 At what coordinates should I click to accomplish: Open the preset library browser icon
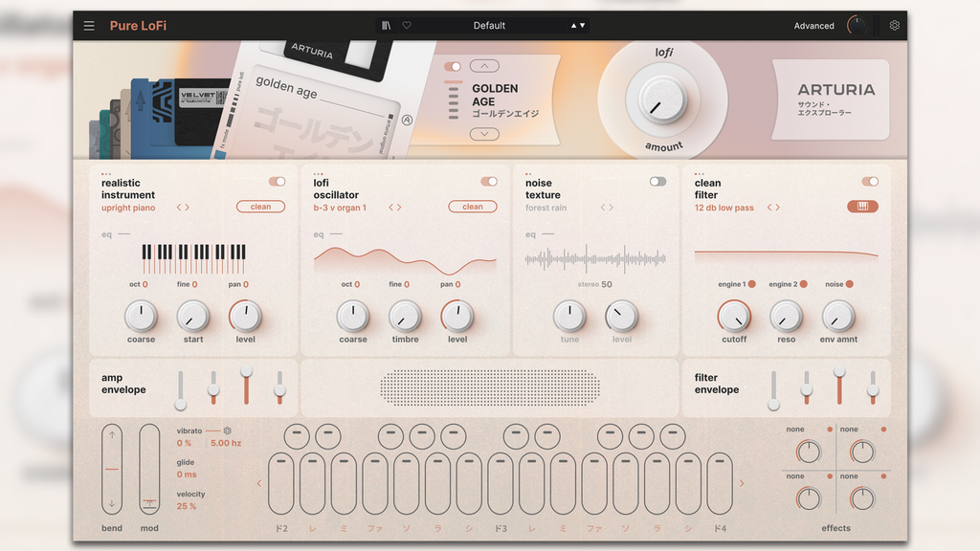(385, 26)
